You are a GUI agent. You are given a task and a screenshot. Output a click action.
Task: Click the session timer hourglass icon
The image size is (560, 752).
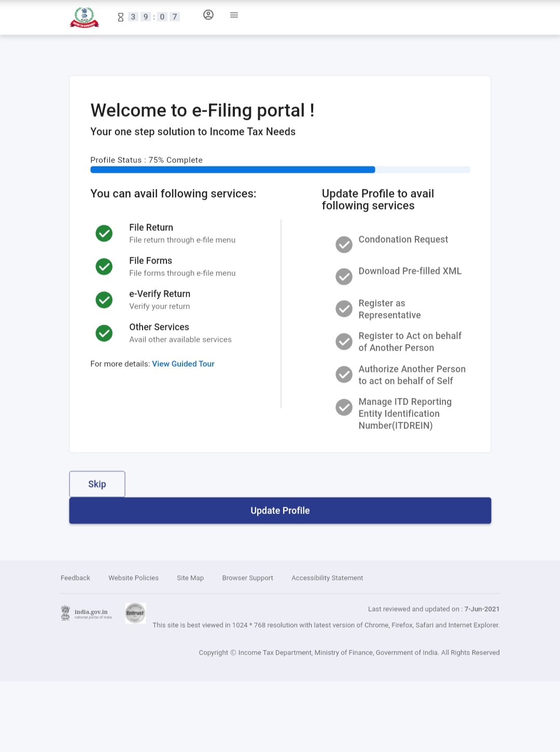(x=121, y=17)
